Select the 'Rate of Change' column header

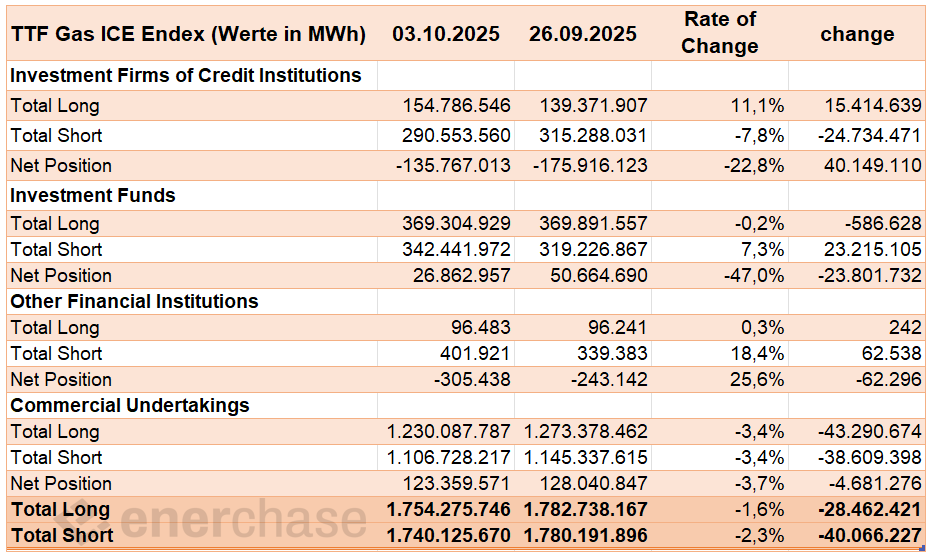(720, 33)
